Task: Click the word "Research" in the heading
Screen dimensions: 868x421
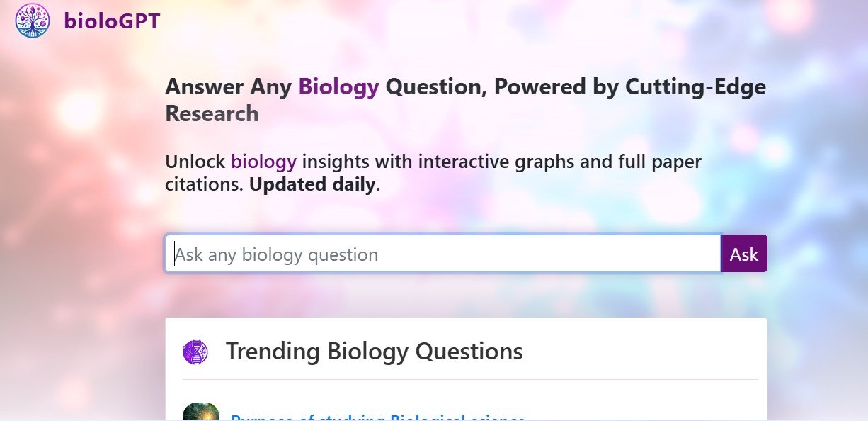Action: tap(211, 113)
